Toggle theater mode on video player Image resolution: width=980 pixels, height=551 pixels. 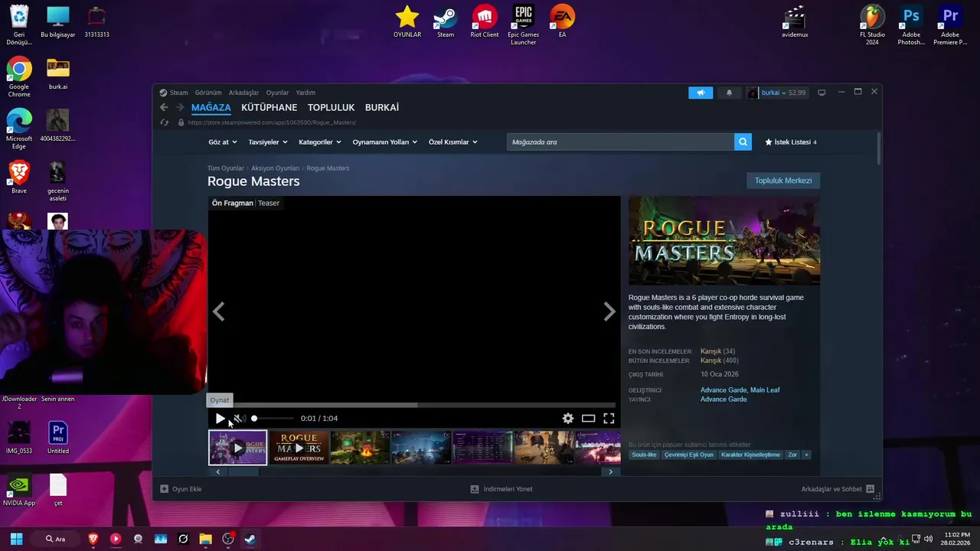point(588,419)
